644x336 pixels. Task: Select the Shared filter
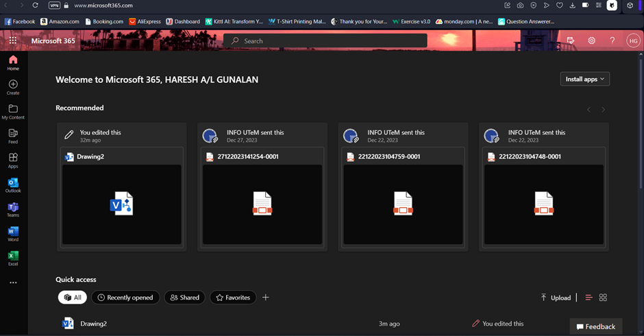click(184, 298)
